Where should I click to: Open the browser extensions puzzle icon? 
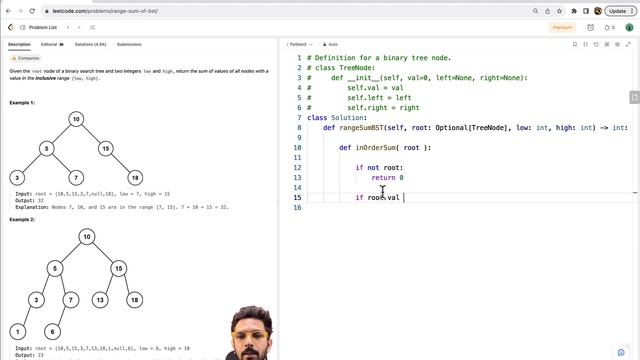[x=574, y=11]
